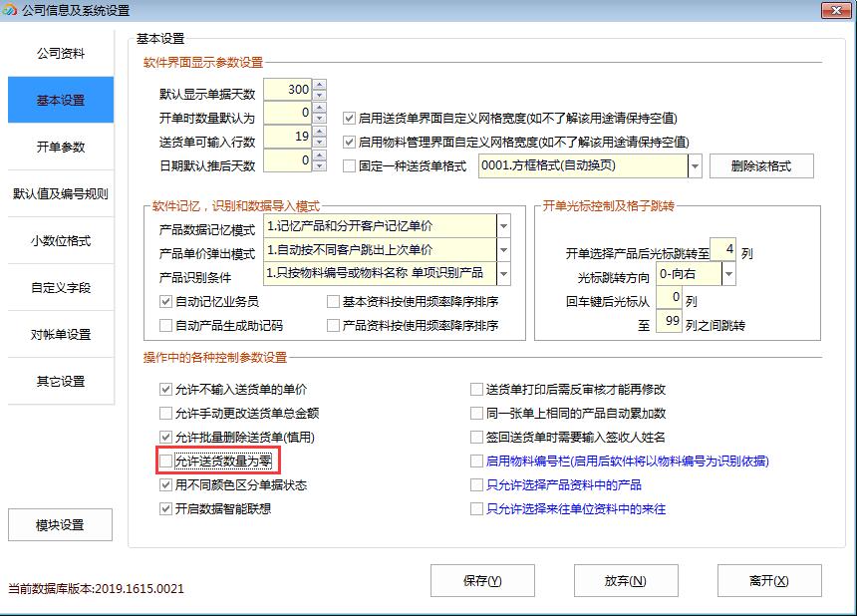The width and height of the screenshot is (857, 616).
Task: Decrease 开单时数量默认为 value
Action: click(x=320, y=118)
